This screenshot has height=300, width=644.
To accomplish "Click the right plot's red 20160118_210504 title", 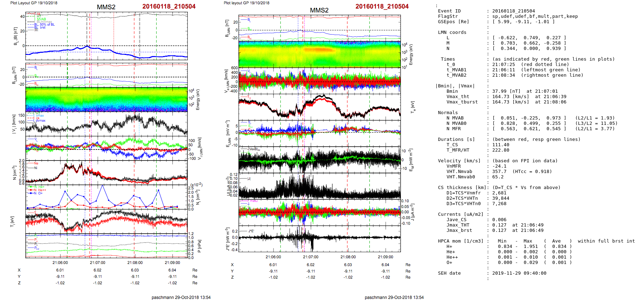I will [382, 6].
